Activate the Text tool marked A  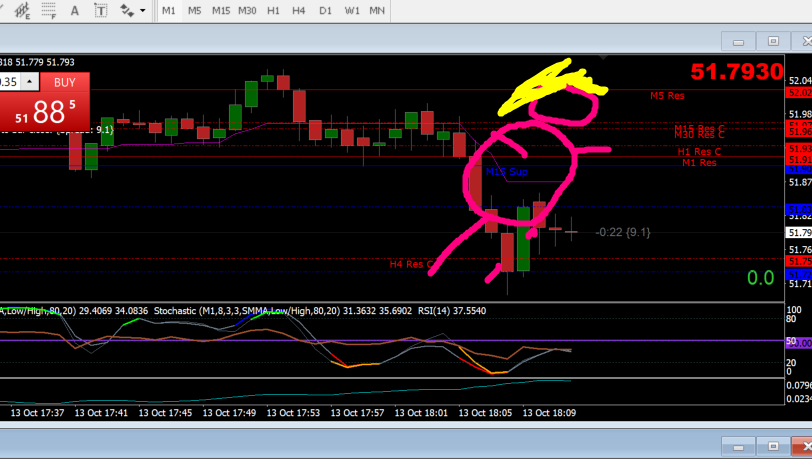(x=75, y=10)
